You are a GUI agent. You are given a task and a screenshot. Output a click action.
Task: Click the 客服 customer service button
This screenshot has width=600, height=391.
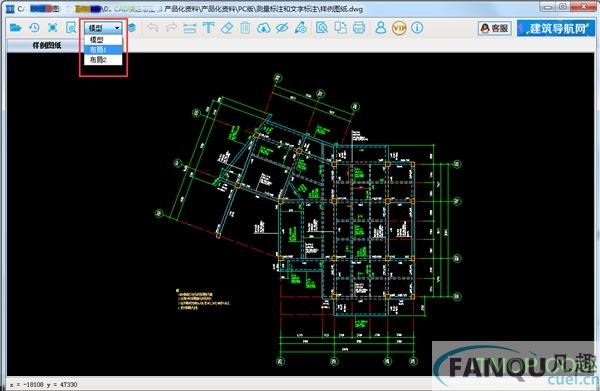(495, 28)
